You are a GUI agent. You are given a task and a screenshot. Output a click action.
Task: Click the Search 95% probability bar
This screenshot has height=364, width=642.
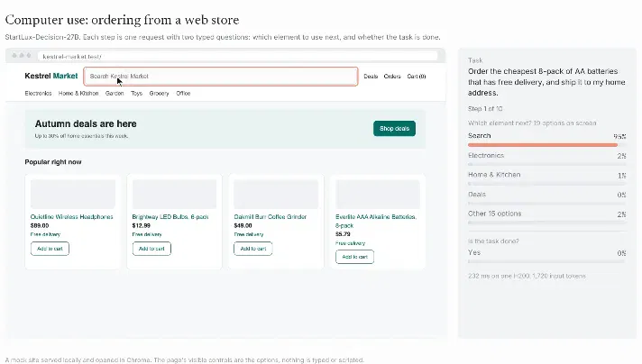546,145
